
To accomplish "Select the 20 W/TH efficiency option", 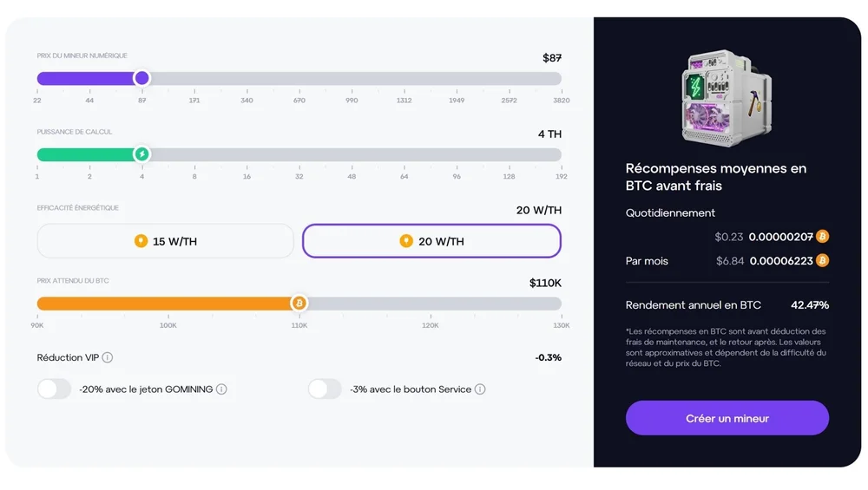I will [x=431, y=241].
